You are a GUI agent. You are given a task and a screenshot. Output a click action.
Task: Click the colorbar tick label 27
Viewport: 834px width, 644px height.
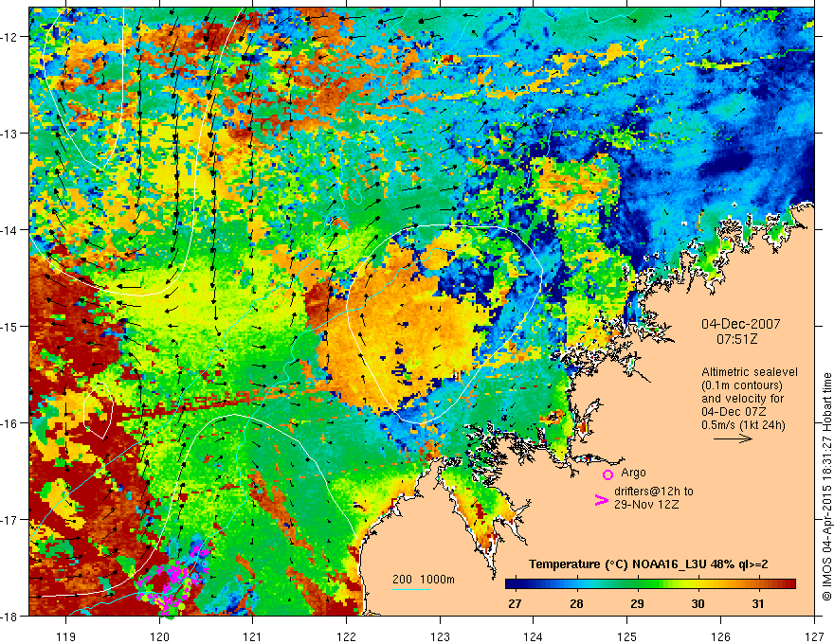515,603
